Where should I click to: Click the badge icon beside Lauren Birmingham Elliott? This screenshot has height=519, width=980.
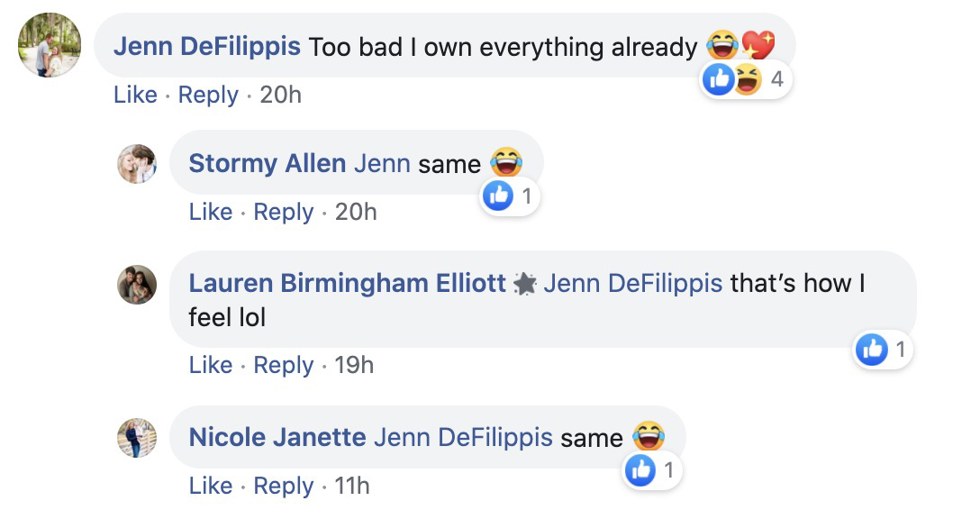click(525, 285)
